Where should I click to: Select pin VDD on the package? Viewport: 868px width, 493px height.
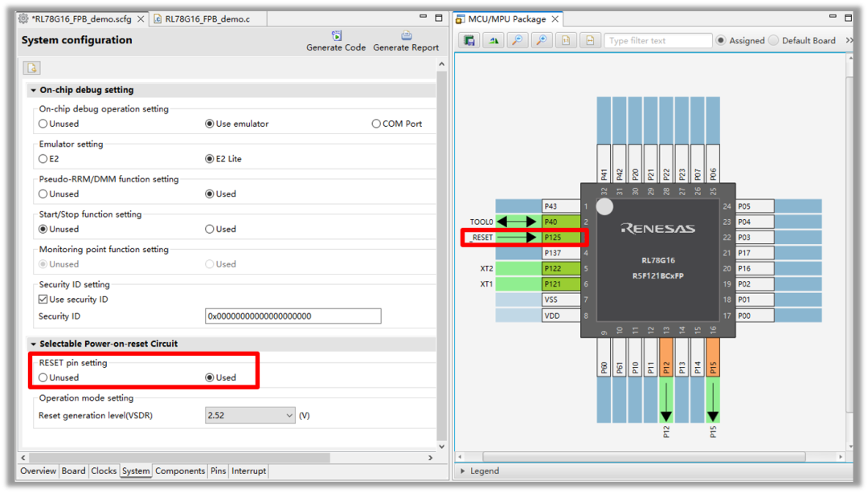point(561,316)
